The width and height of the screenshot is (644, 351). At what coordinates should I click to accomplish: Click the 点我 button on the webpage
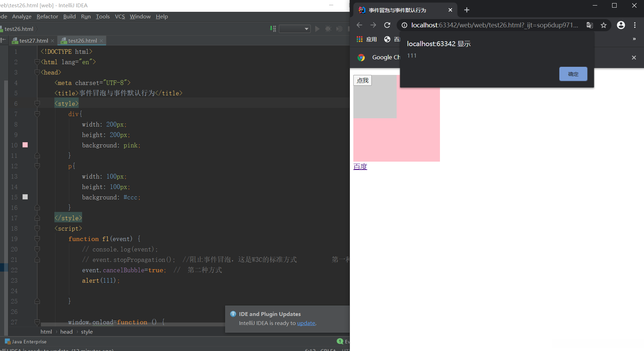click(362, 80)
